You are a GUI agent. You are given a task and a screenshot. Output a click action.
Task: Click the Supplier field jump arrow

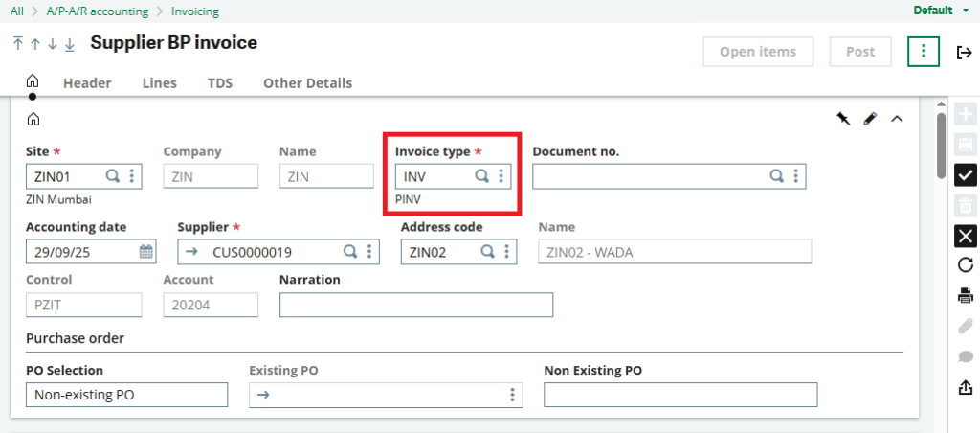coord(191,252)
